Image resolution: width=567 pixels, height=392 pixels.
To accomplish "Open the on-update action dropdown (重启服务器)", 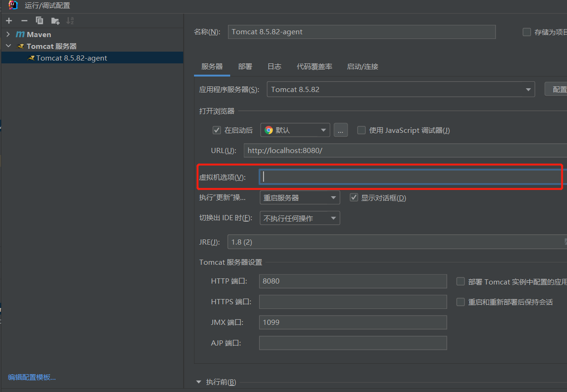I will (300, 198).
